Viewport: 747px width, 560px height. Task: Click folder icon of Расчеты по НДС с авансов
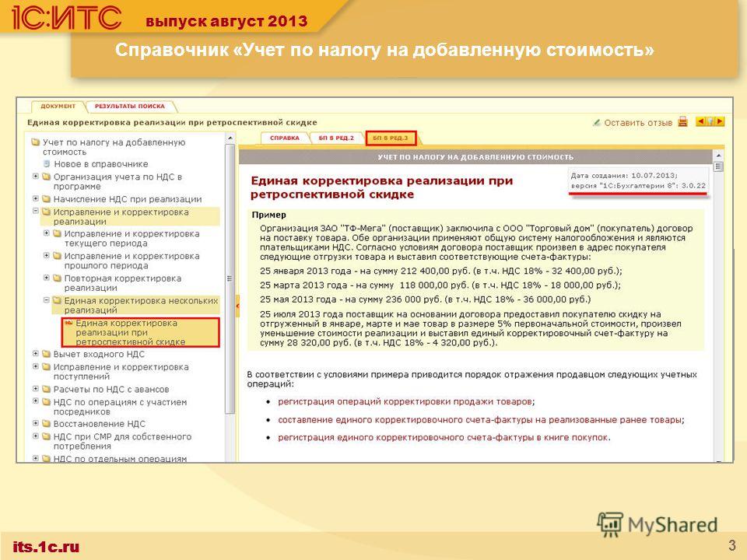click(46, 389)
